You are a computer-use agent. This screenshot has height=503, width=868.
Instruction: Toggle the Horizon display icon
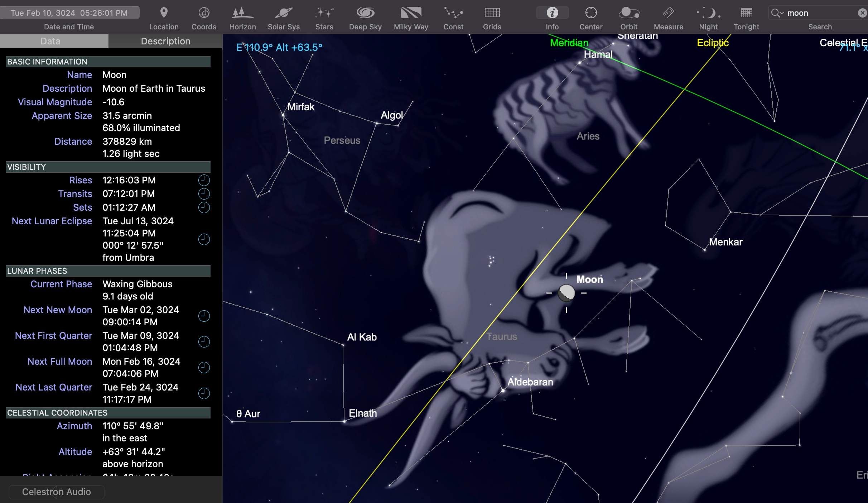point(242,13)
